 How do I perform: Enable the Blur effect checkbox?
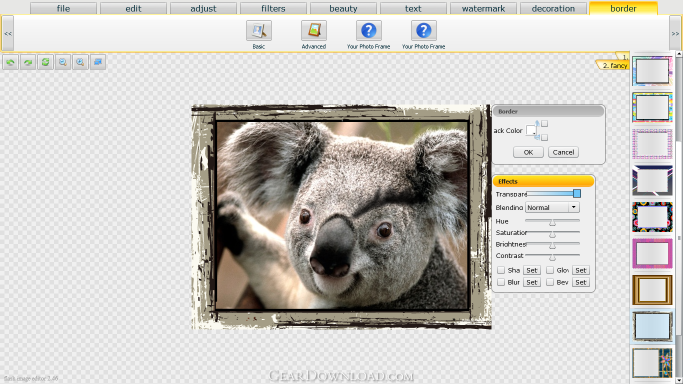(x=501, y=282)
